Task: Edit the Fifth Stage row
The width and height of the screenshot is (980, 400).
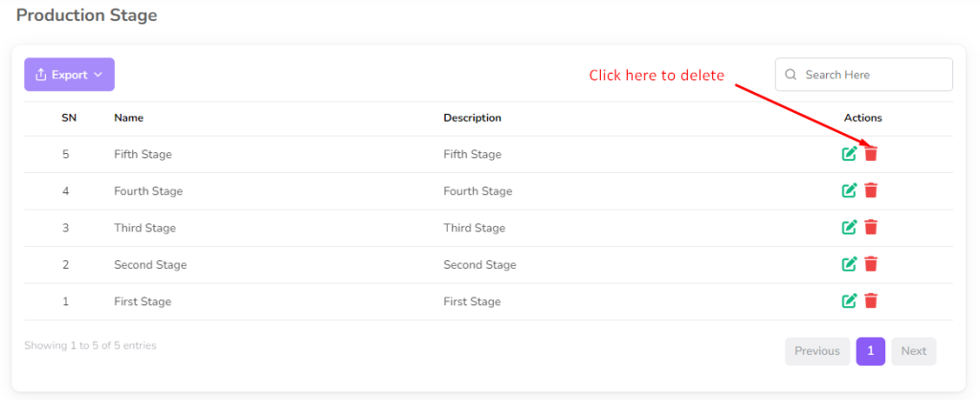Action: pos(849,154)
